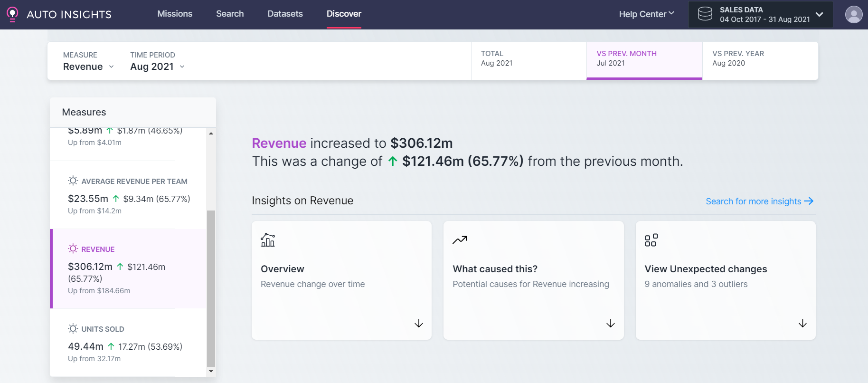
Task: Open the user profile avatar
Action: [853, 14]
